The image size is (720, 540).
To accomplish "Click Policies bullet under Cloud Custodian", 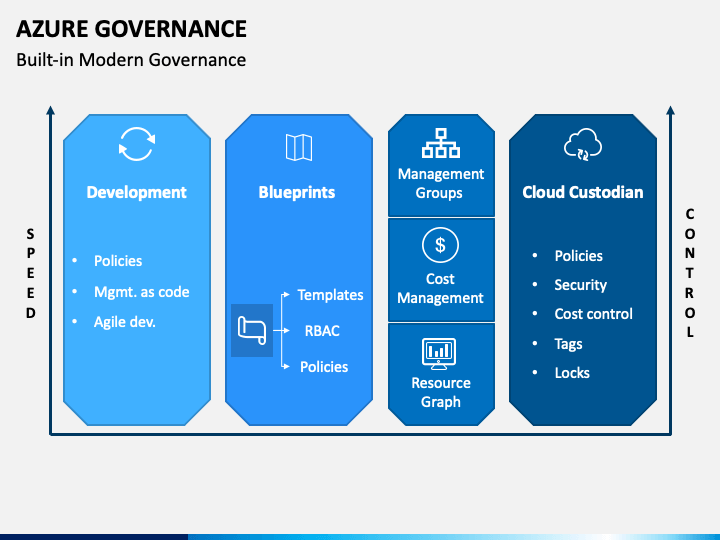I will (579, 256).
